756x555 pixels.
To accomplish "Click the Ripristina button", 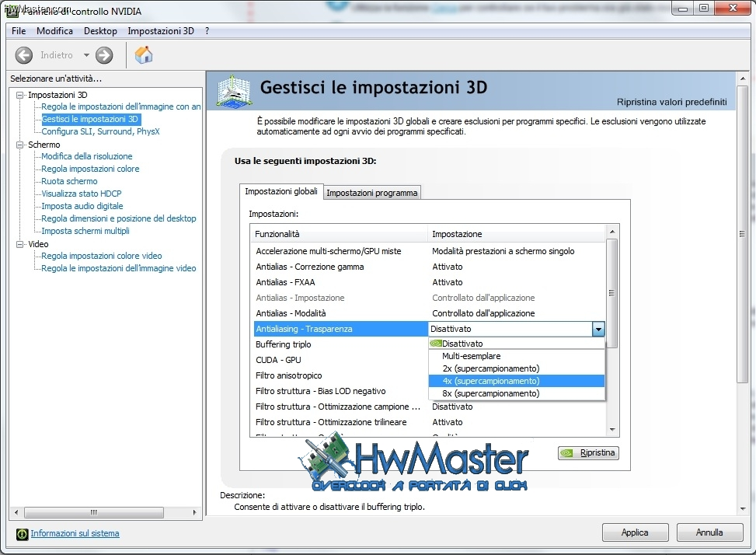I will (x=588, y=452).
